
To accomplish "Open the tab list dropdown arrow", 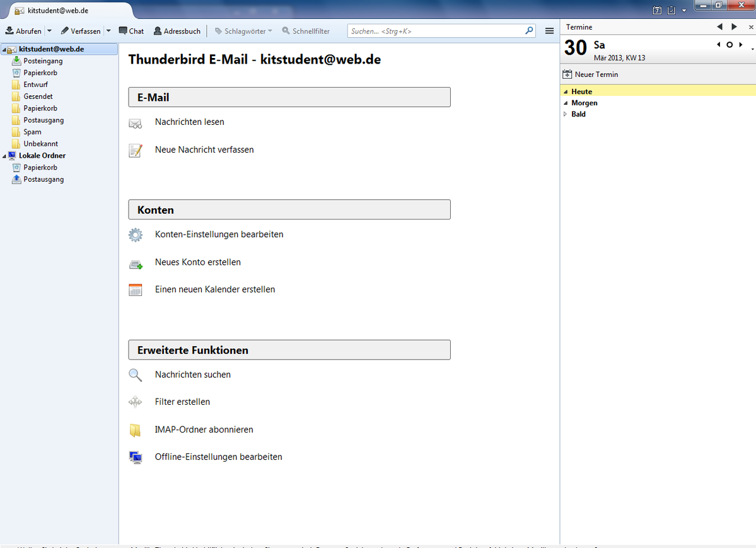I will click(683, 11).
